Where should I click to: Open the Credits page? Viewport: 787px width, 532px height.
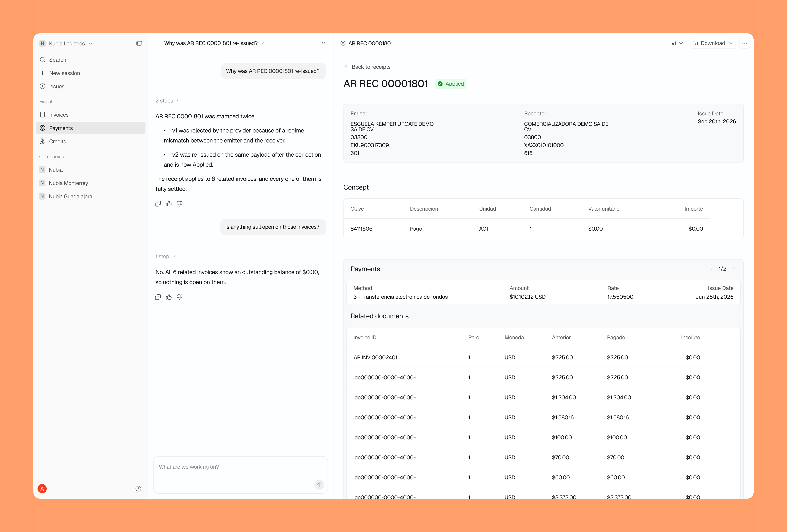[x=90, y=141]
